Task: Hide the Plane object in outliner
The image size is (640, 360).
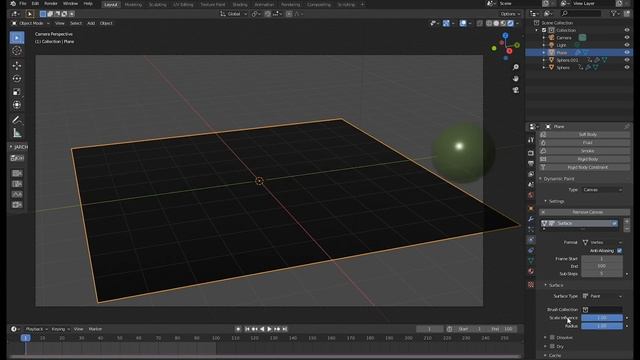Action: (627, 53)
